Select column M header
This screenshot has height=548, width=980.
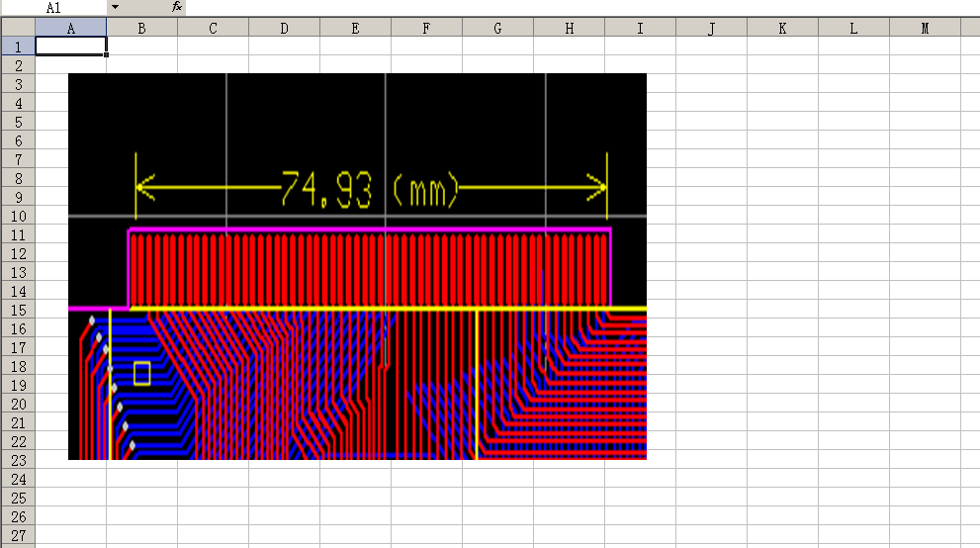(x=926, y=28)
